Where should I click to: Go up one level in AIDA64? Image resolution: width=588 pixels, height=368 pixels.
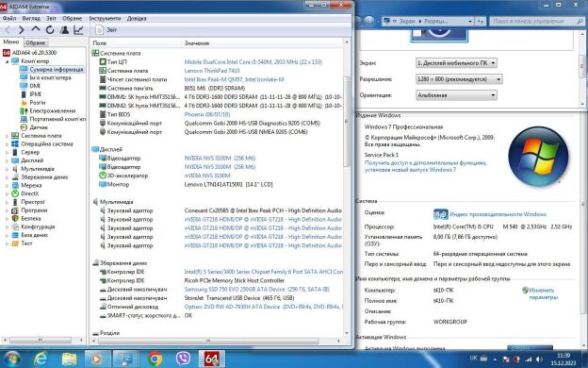coord(36,29)
